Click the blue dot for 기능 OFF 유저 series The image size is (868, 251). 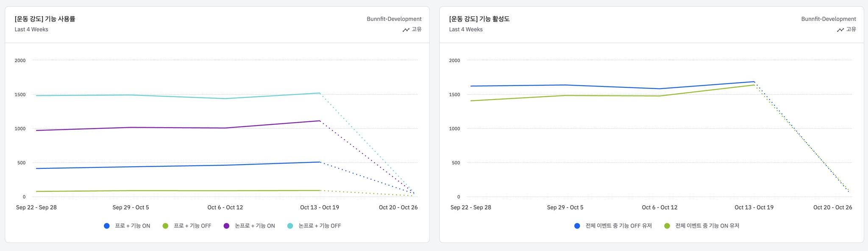pyautogui.click(x=577, y=226)
